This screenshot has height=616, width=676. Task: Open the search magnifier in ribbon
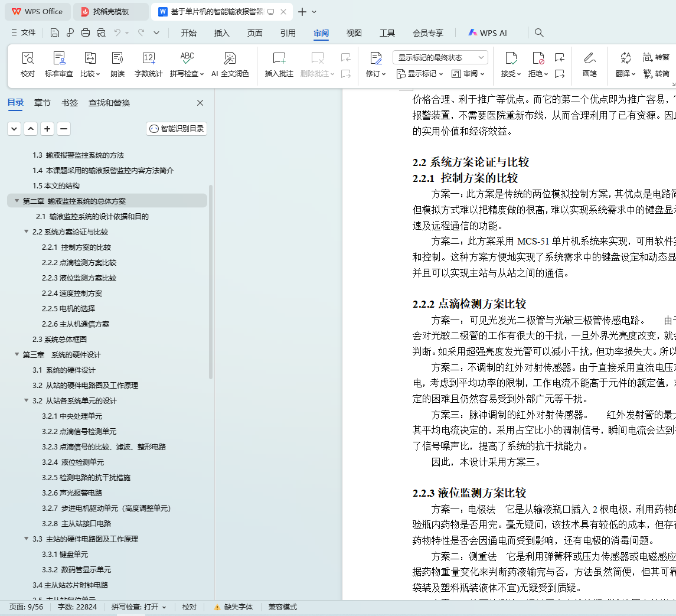pos(539,33)
